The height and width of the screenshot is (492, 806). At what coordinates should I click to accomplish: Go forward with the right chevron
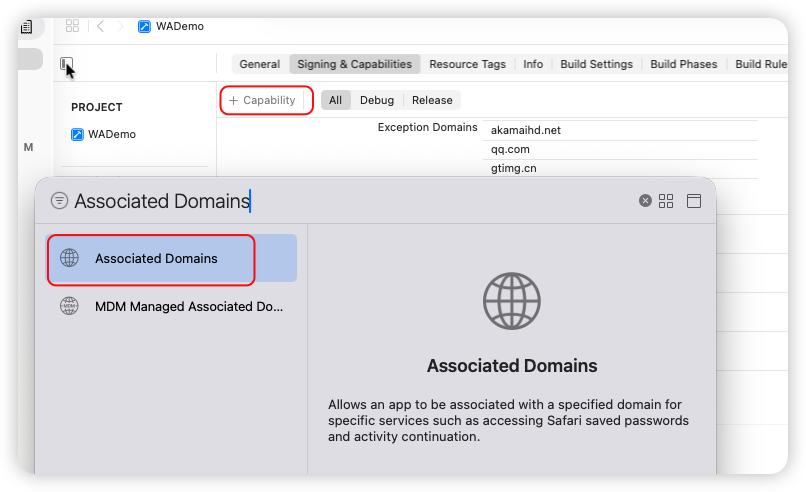119,26
